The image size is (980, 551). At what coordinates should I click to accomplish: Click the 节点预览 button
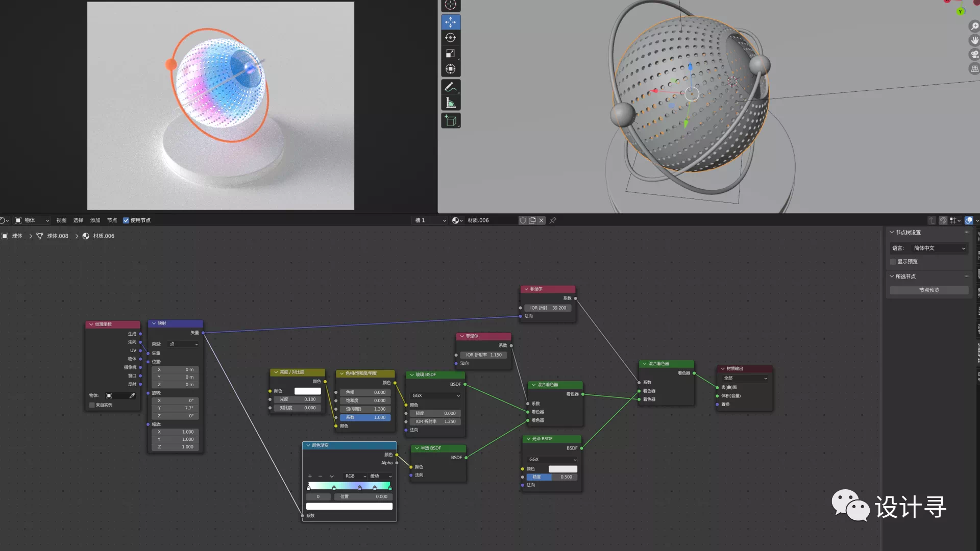929,290
